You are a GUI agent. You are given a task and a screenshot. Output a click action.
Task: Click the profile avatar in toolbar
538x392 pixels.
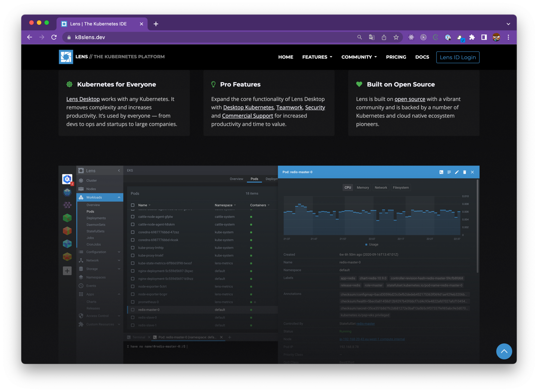click(496, 37)
